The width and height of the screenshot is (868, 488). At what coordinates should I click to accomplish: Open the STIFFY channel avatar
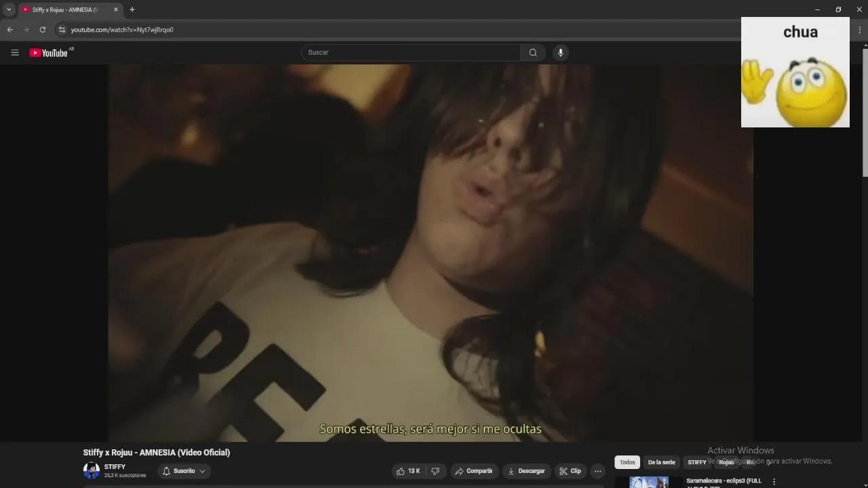coord(92,470)
